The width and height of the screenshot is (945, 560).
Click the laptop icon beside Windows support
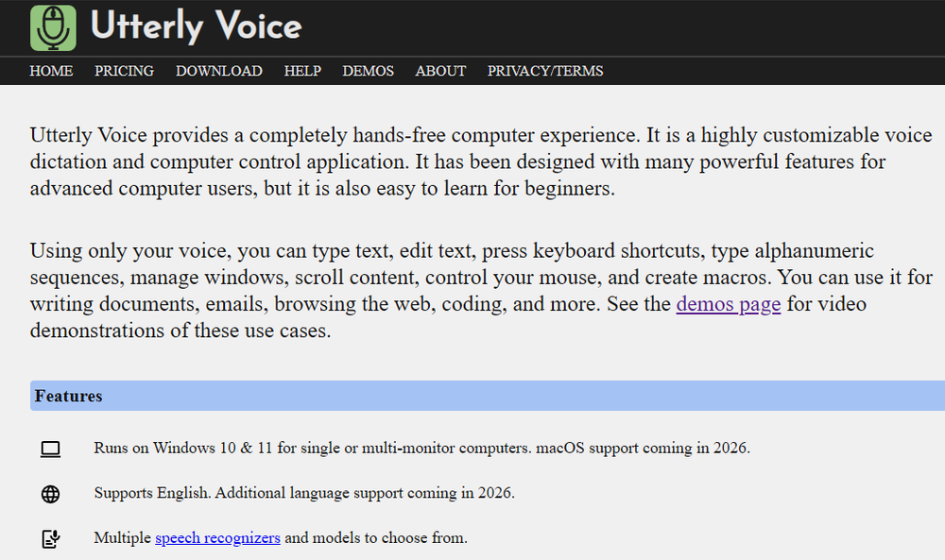tap(51, 450)
